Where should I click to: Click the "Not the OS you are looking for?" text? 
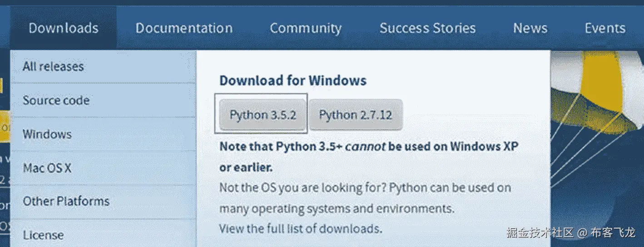click(302, 187)
